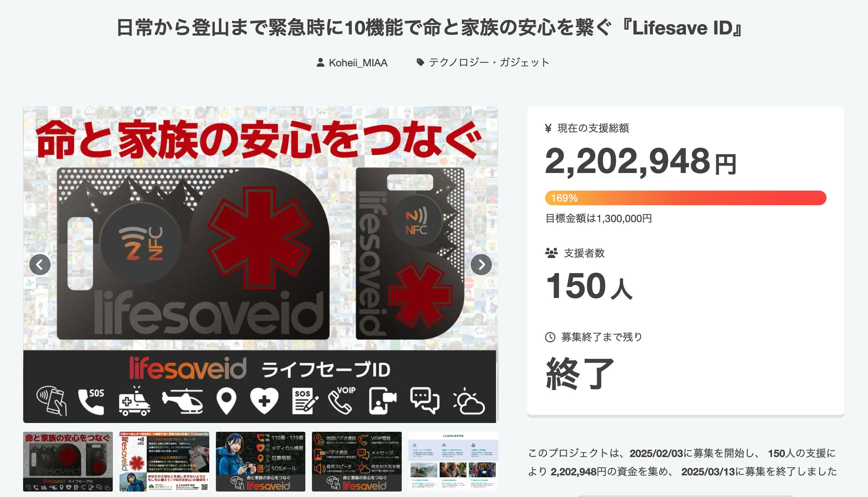This screenshot has height=497, width=868.
Task: Select the fourth thumbnail listing VOIP電話
Action: point(357,461)
